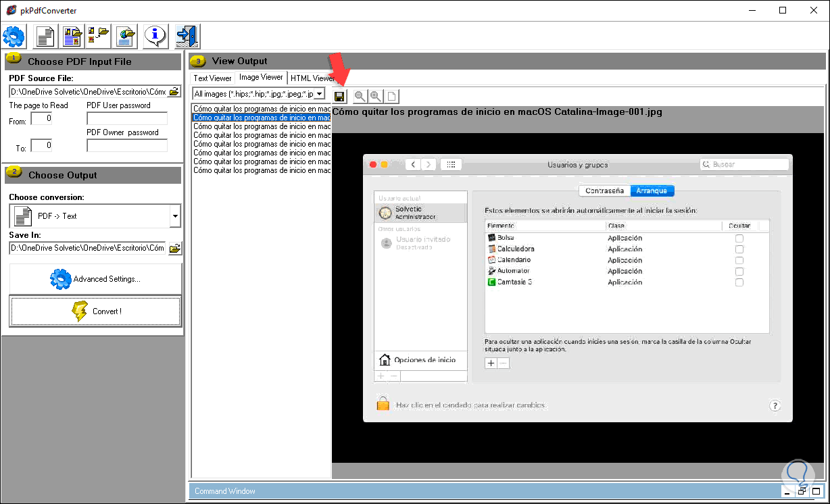Click the globe and folder toolbar icon

pos(126,35)
